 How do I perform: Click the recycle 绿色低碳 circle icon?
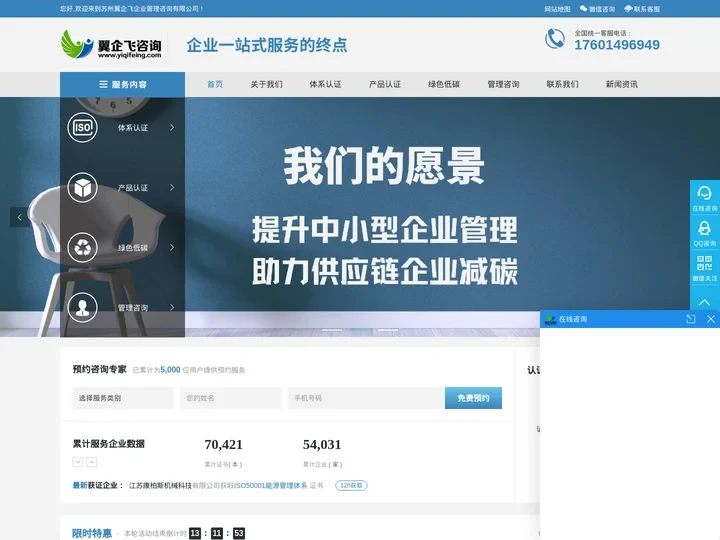point(83,248)
